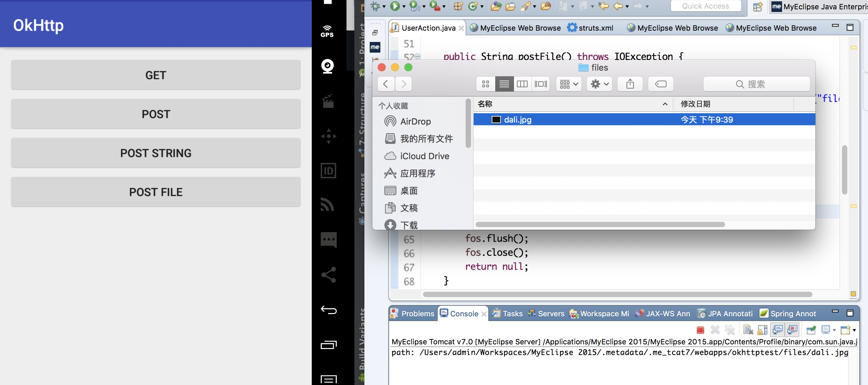This screenshot has height=385, width=868.
Task: Tap the POST FILE button
Action: point(156,192)
